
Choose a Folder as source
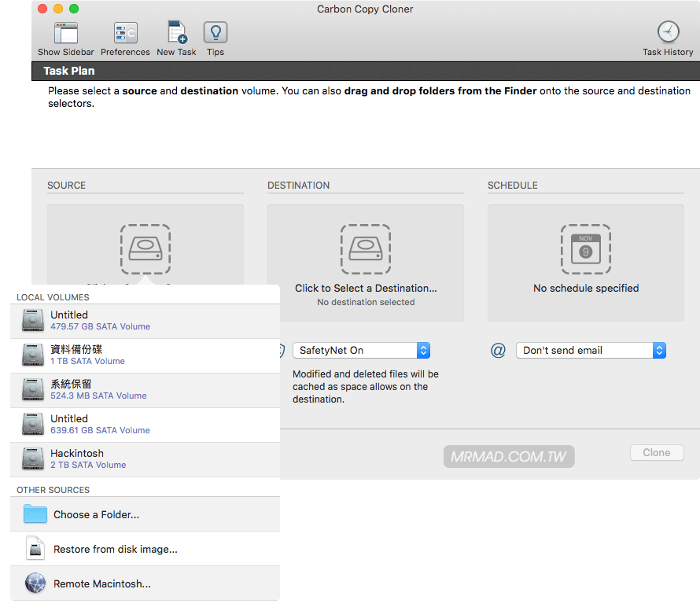145,514
